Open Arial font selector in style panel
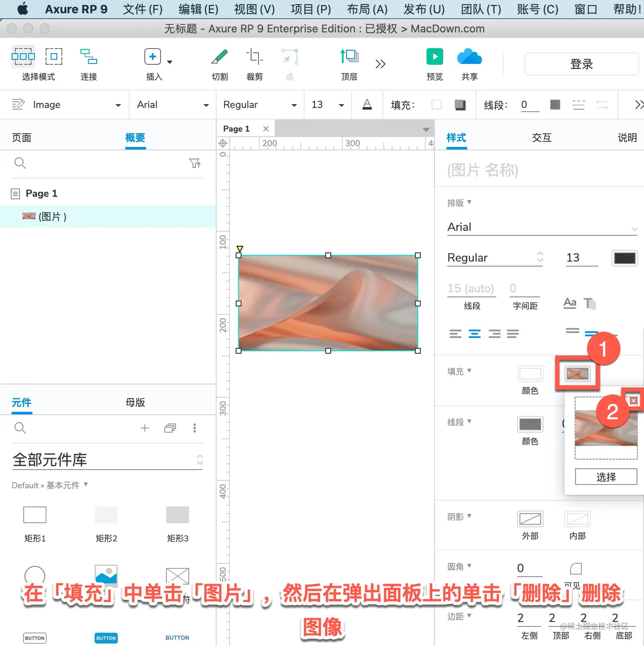 pyautogui.click(x=542, y=227)
